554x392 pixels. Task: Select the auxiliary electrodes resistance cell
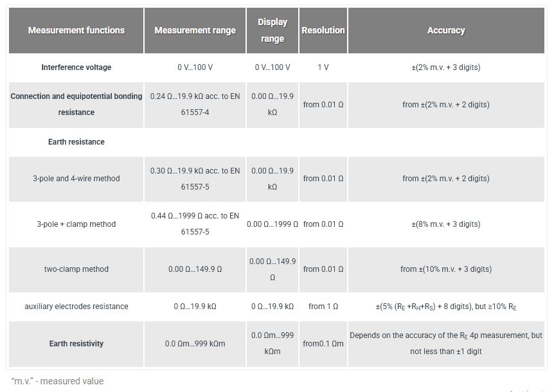(x=76, y=307)
